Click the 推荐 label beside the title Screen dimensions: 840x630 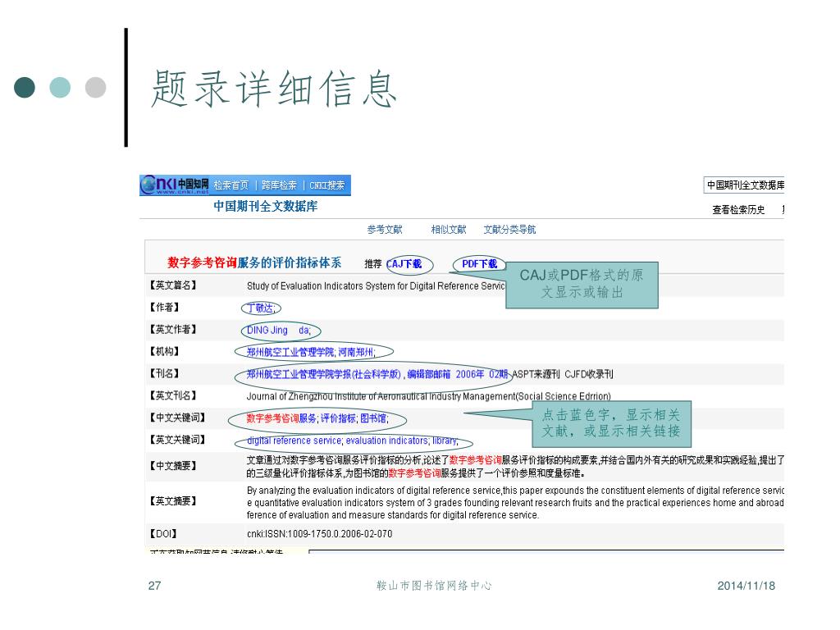pos(373,264)
